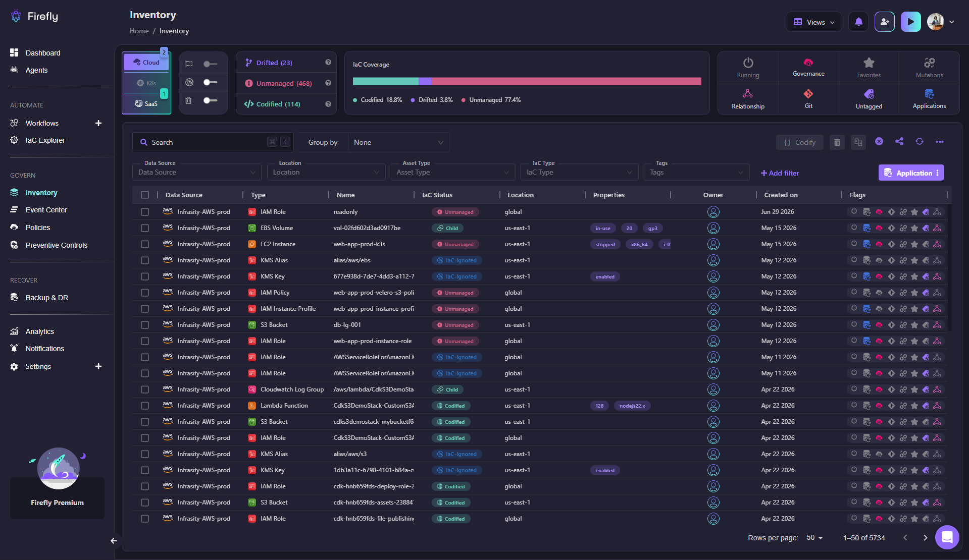Toggle the middle excluded-assets switch
The height and width of the screenshot is (560, 969).
pyautogui.click(x=210, y=82)
